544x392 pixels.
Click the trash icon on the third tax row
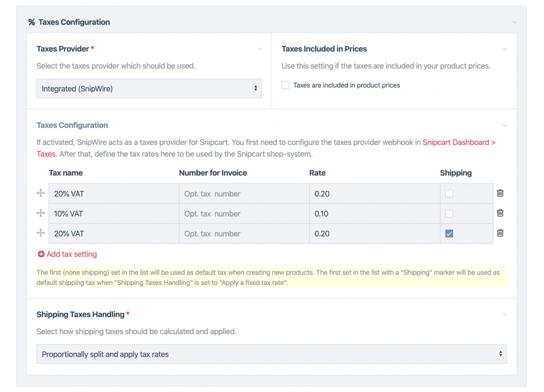pos(500,233)
